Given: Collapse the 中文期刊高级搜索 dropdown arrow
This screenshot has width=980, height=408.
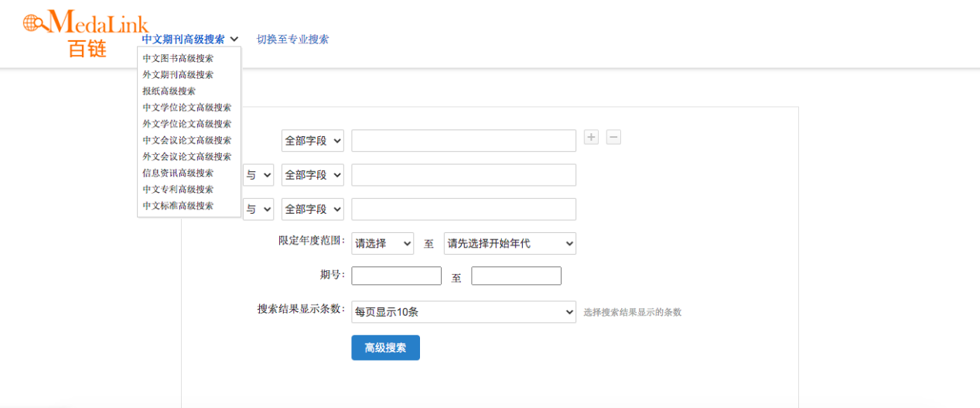Looking at the screenshot, I should (234, 39).
